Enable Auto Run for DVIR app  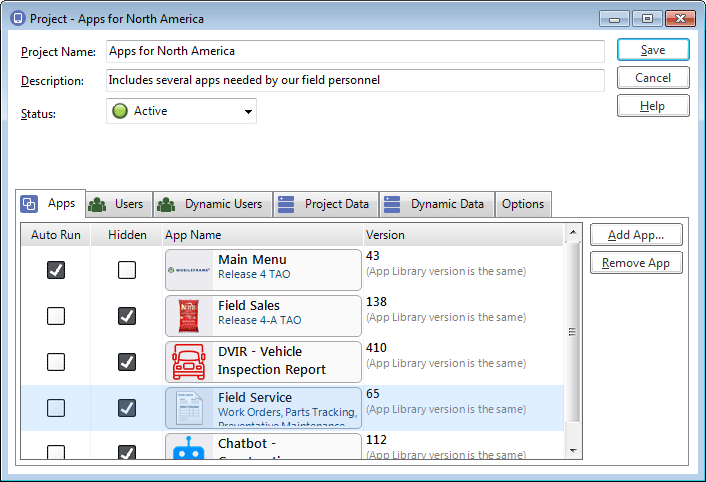tap(56, 362)
